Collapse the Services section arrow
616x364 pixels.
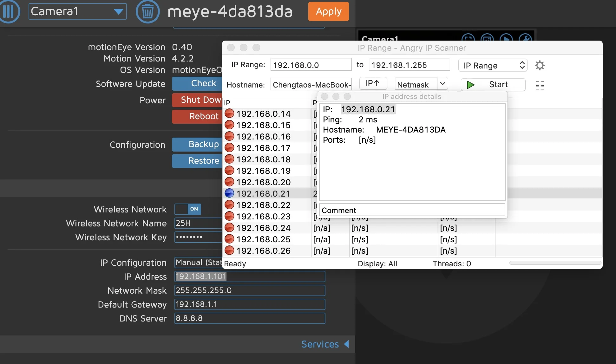(x=347, y=344)
